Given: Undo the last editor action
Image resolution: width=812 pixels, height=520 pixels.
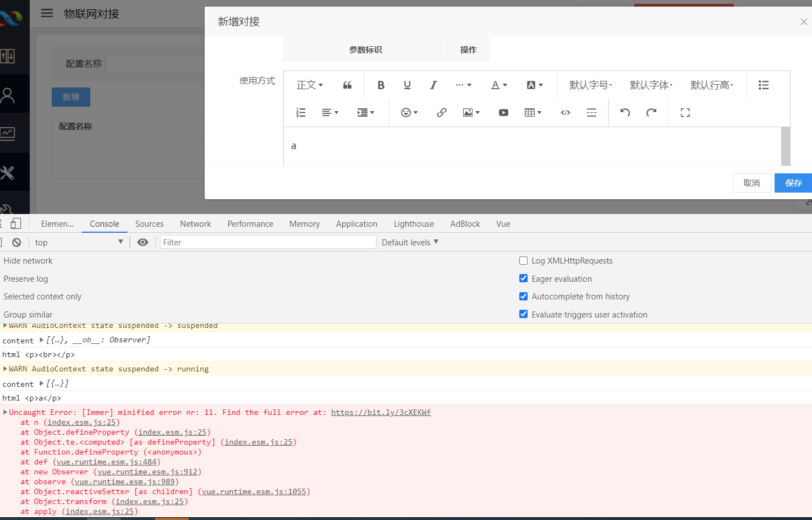Looking at the screenshot, I should 625,113.
